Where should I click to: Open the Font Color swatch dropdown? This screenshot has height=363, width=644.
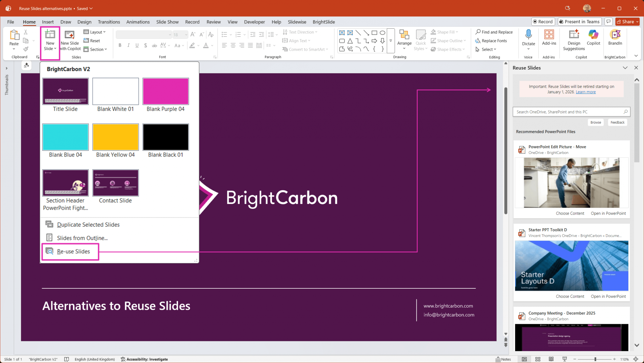(212, 46)
